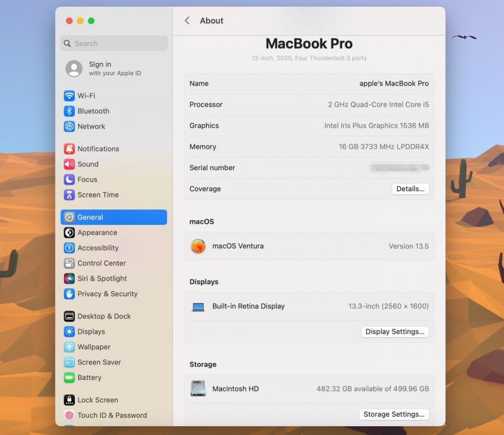Click the Intel Iris Plus Graphics 1536 MB value
Image resolution: width=504 pixels, height=435 pixels.
[x=376, y=125]
